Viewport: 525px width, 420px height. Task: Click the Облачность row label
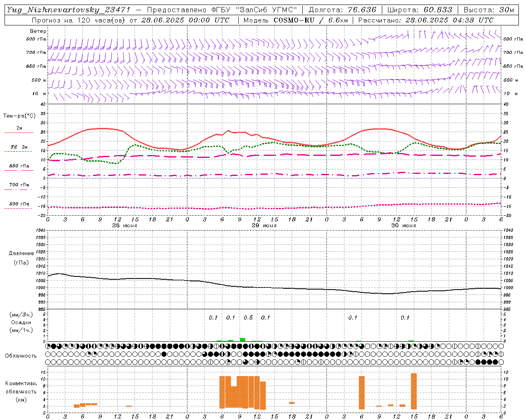click(x=21, y=356)
